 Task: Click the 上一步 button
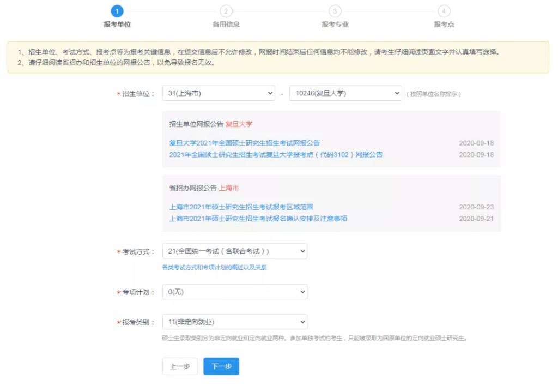click(x=180, y=366)
